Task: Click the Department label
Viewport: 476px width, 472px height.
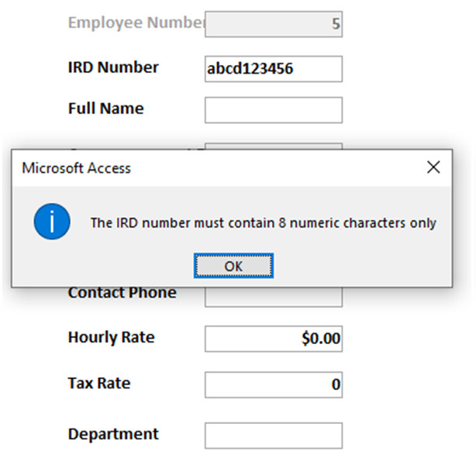Action: 113,434
